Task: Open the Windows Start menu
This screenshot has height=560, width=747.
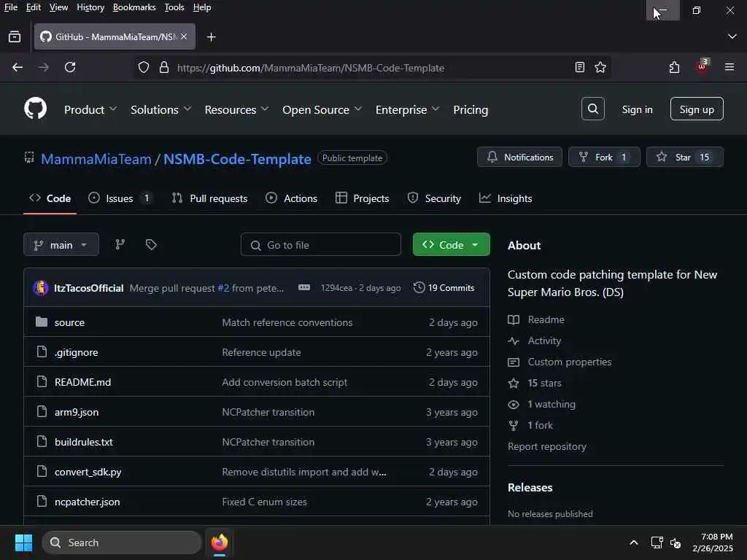Action: [x=24, y=542]
